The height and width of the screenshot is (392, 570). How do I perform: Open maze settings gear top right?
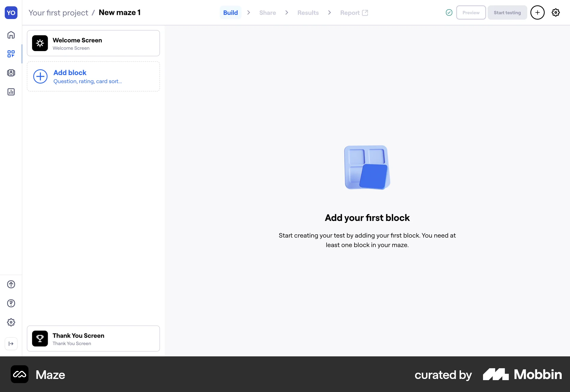[x=555, y=12]
